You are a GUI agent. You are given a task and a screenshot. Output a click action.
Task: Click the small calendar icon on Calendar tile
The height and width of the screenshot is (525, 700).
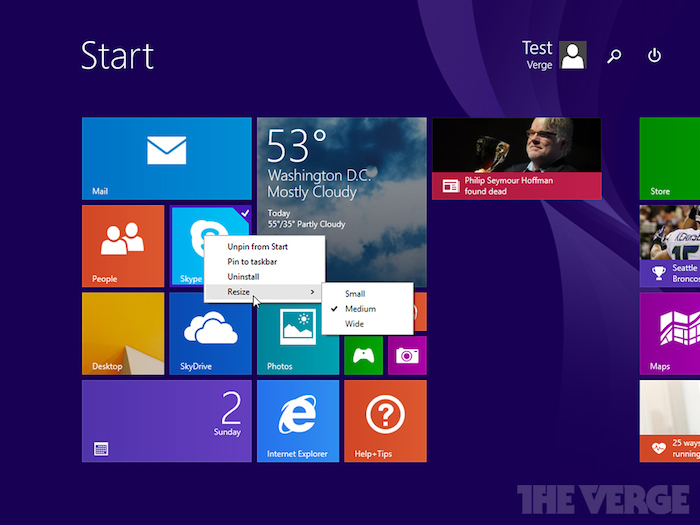click(x=101, y=449)
